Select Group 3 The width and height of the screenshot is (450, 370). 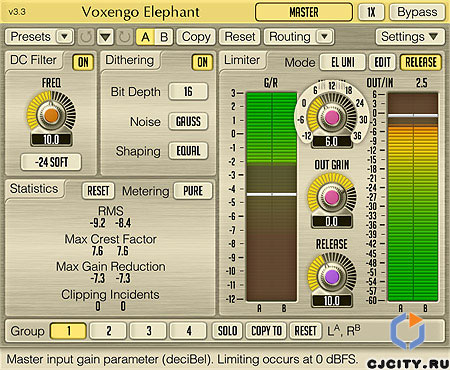coord(149,331)
